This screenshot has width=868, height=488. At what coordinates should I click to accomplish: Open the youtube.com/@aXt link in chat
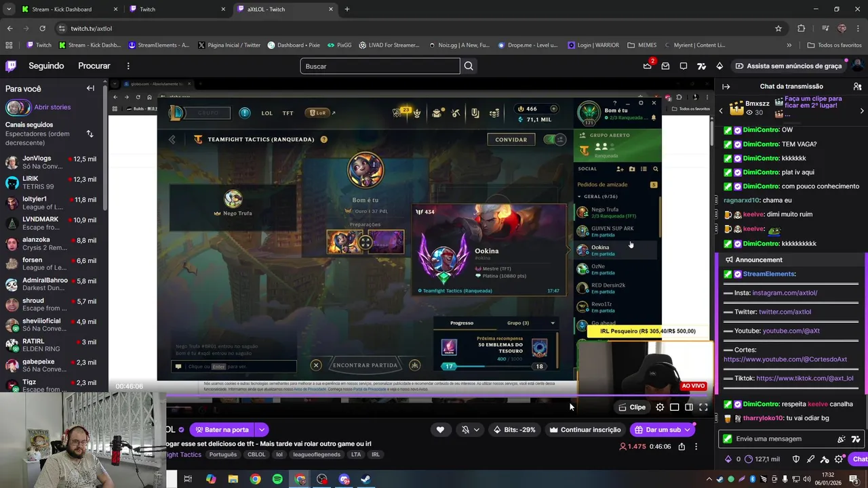click(x=791, y=331)
